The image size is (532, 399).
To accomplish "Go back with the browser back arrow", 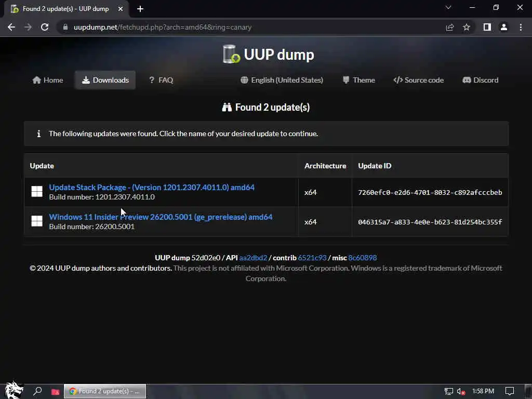I will click(x=11, y=27).
